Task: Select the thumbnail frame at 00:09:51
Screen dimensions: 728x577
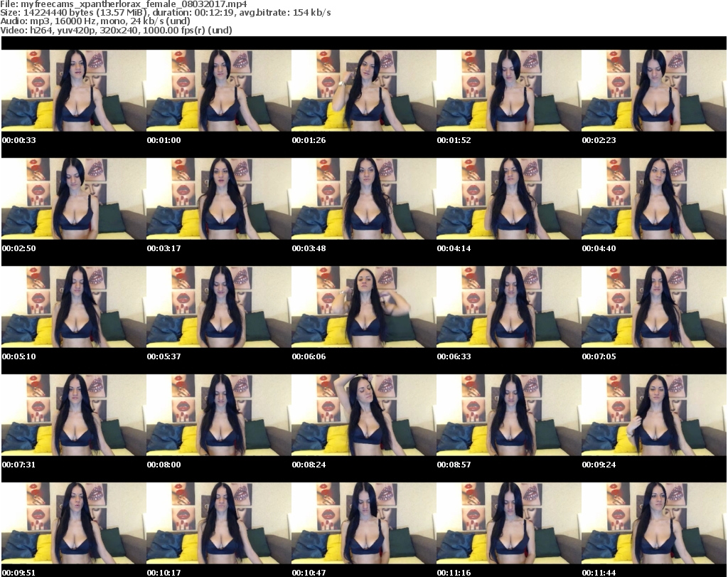Action: (74, 524)
